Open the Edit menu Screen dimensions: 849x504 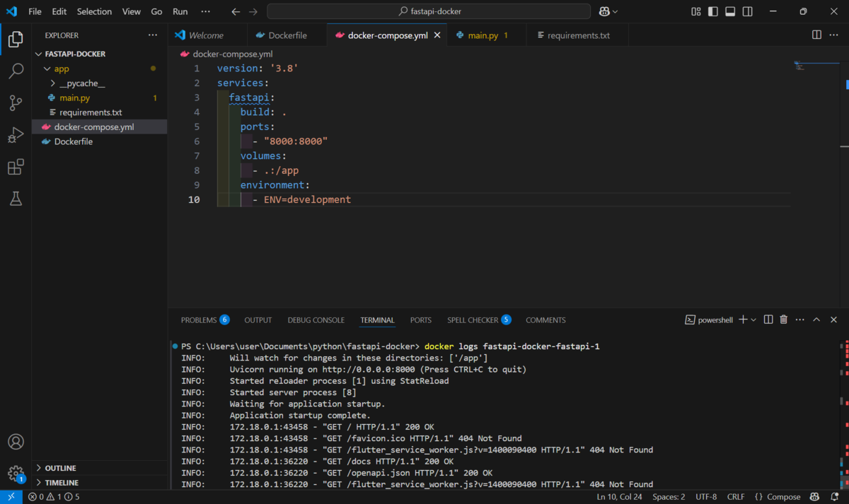point(59,11)
